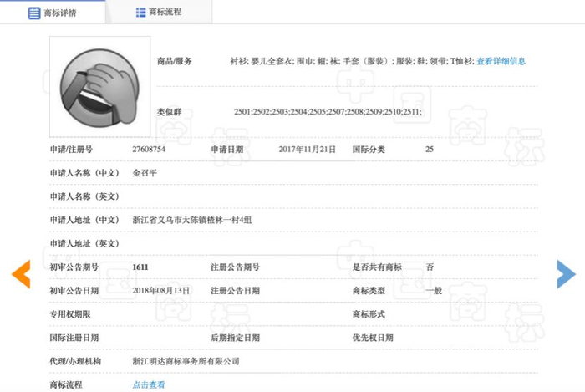Click the 商标流程 row label at bottom
585x392 pixels.
tap(66, 384)
